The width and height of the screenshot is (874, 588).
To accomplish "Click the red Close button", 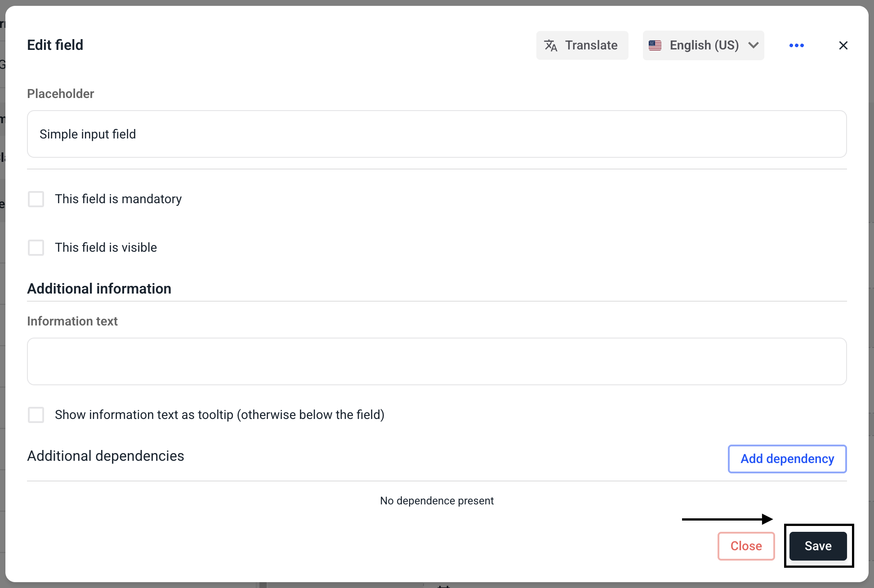I will tap(746, 546).
